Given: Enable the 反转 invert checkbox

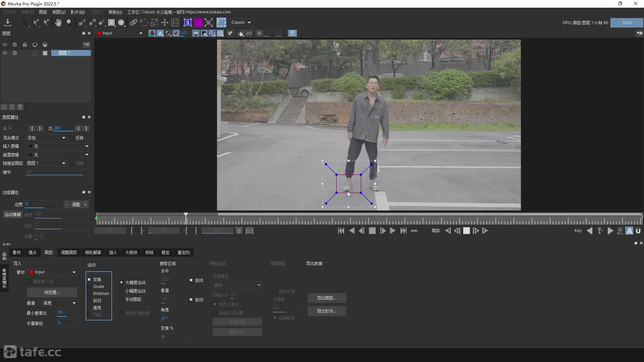Looking at the screenshot, I should click(71, 138).
